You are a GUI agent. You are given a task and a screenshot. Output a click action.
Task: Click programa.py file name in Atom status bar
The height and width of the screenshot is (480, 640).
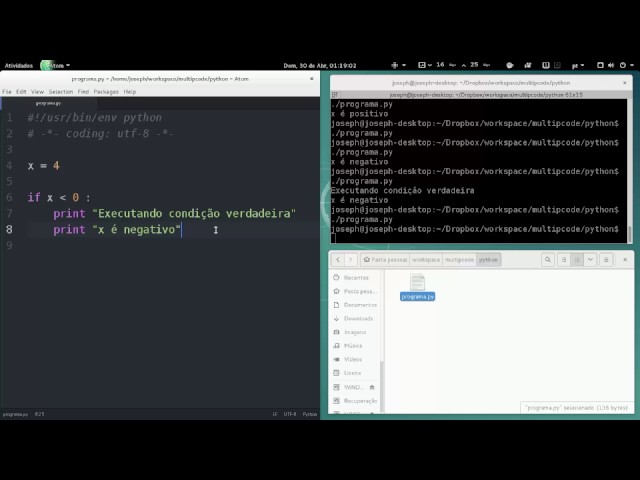click(x=15, y=414)
